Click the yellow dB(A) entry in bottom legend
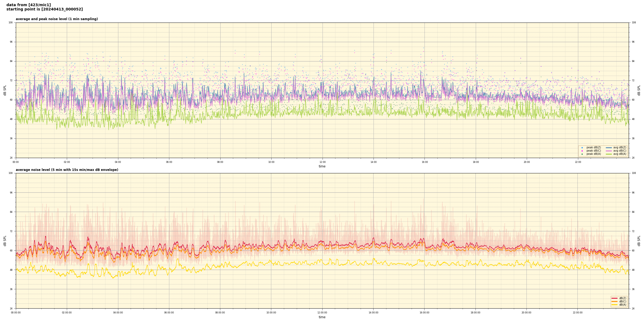This screenshot has width=644, height=322. pyautogui.click(x=619, y=305)
